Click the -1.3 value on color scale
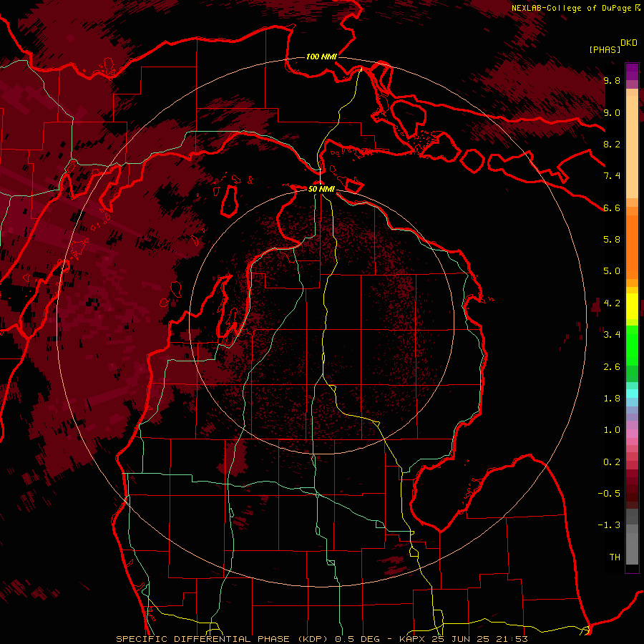644x644 pixels. point(609,525)
